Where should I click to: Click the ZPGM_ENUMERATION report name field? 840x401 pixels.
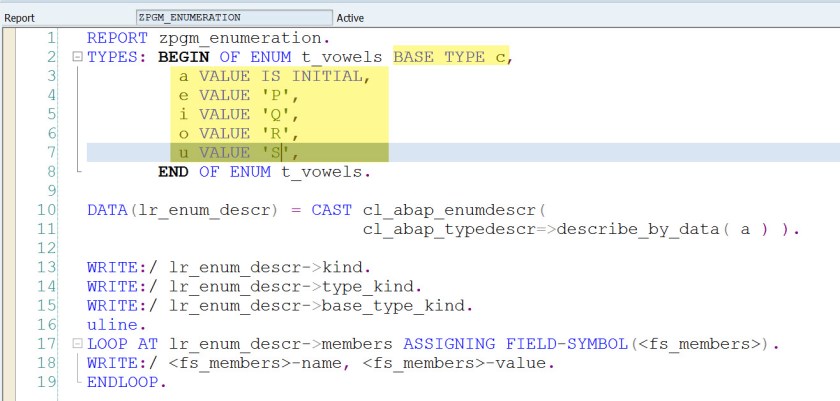coord(234,17)
